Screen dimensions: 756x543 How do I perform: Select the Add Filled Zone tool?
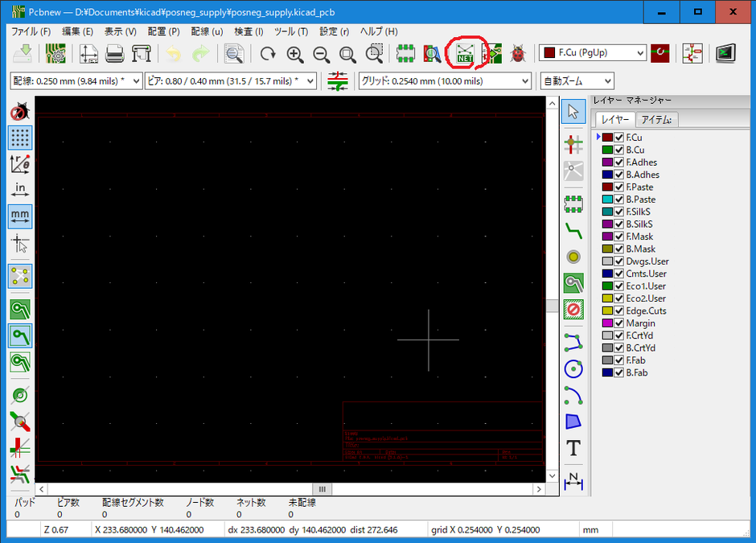point(573,283)
